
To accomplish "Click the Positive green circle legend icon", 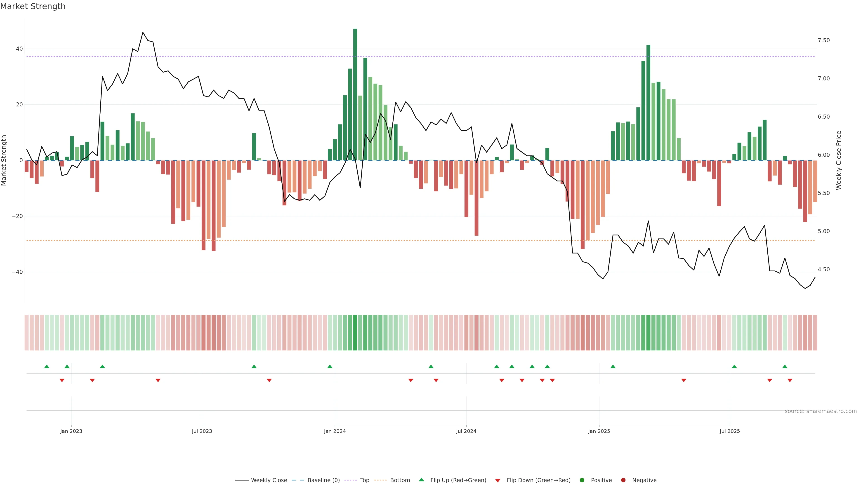I will click(x=582, y=480).
